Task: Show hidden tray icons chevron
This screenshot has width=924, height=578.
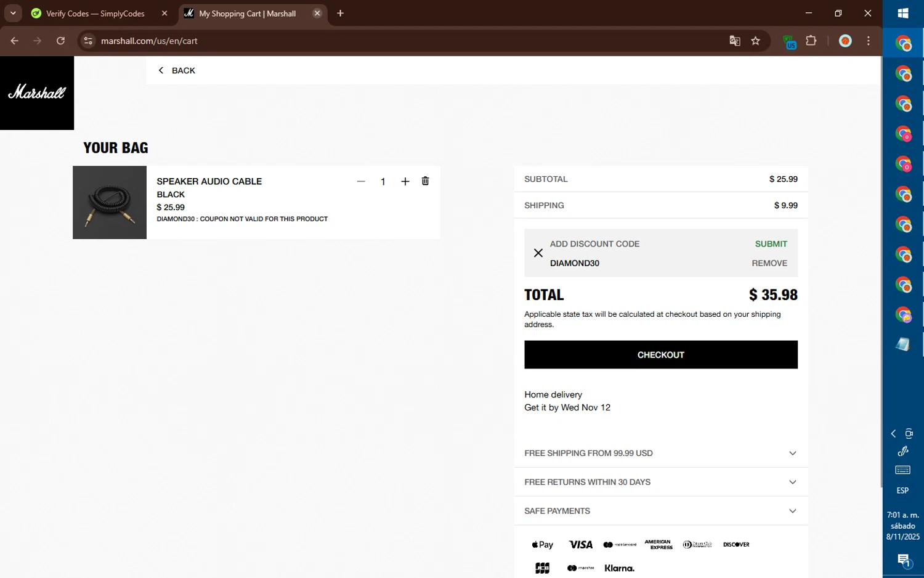Action: [893, 434]
